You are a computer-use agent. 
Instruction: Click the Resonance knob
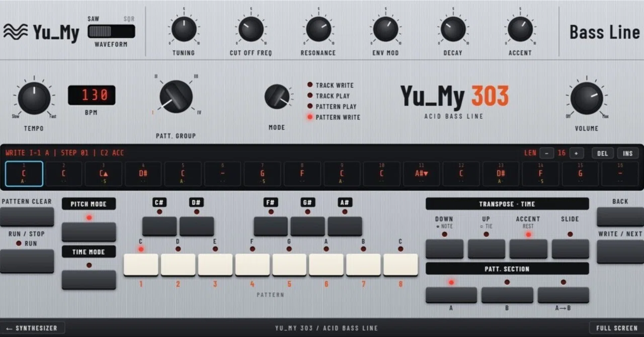coord(318,29)
